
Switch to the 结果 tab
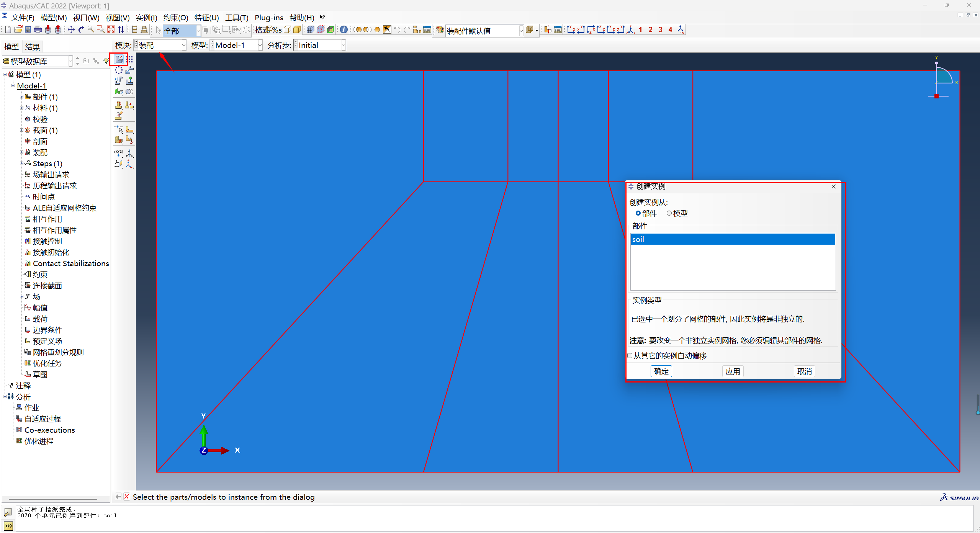[32, 47]
